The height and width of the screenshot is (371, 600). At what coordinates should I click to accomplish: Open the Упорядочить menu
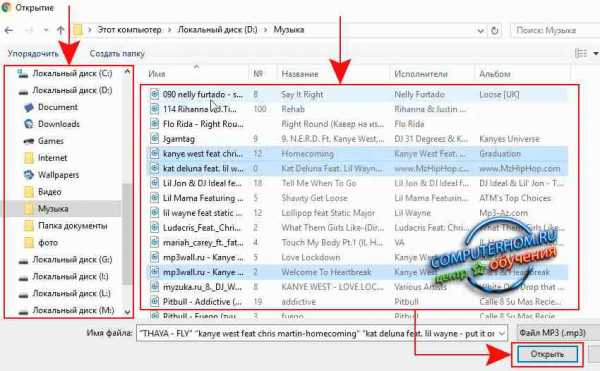[x=33, y=54]
